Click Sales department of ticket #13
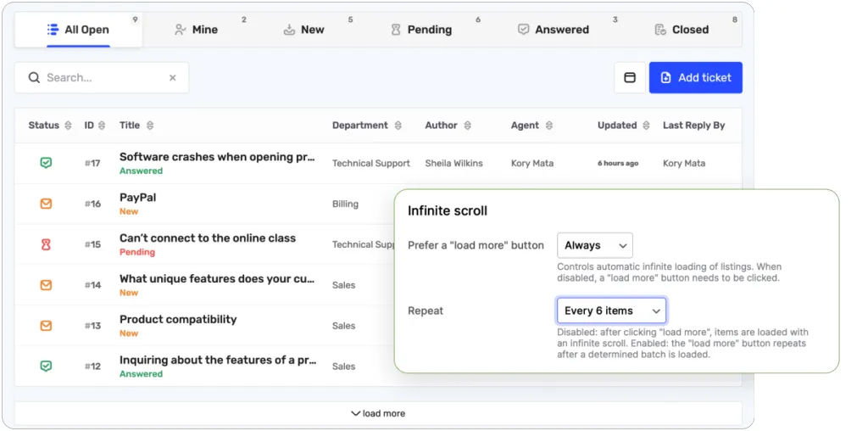This screenshot has width=868, height=431. coord(344,326)
